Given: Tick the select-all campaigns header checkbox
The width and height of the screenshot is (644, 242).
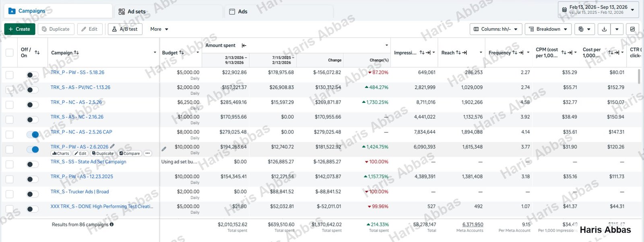Looking at the screenshot, I should (x=9, y=53).
